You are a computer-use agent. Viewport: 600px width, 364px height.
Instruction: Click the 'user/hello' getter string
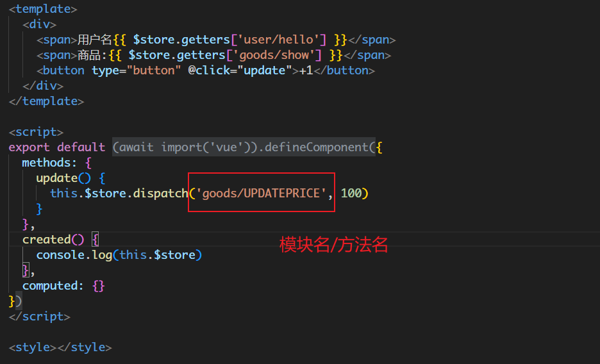tap(281, 39)
